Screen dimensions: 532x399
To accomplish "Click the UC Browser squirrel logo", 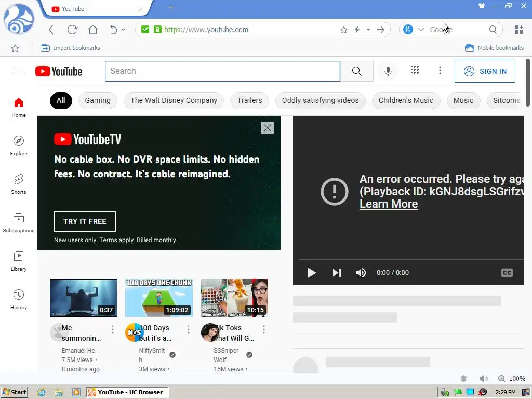I will coord(19,19).
